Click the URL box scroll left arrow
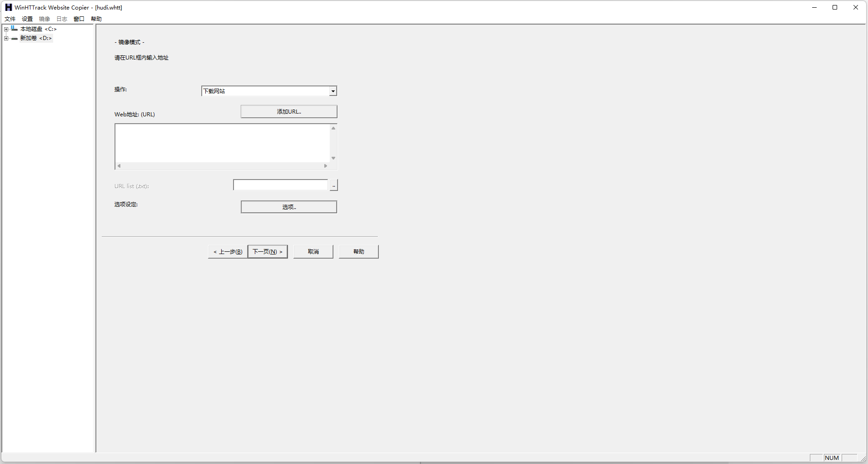868x464 pixels. tap(119, 166)
